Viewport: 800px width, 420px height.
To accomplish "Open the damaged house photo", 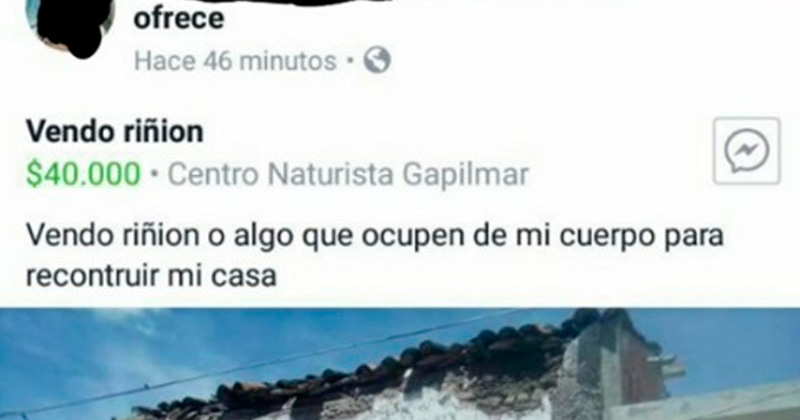I will (x=400, y=363).
